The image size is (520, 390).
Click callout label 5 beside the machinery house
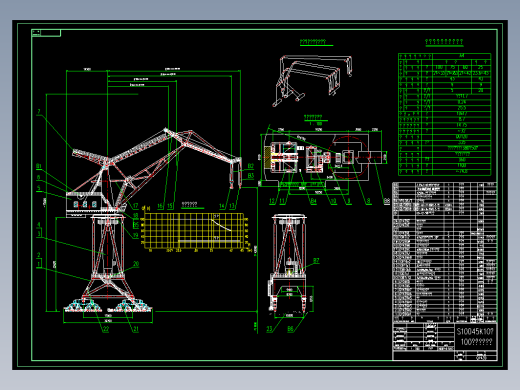click(x=39, y=188)
